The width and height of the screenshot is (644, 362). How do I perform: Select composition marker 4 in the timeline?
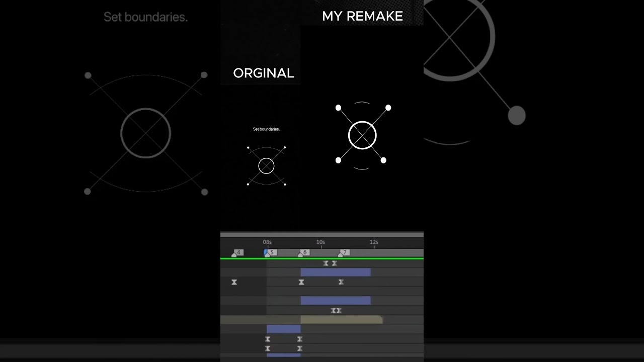tap(237, 252)
